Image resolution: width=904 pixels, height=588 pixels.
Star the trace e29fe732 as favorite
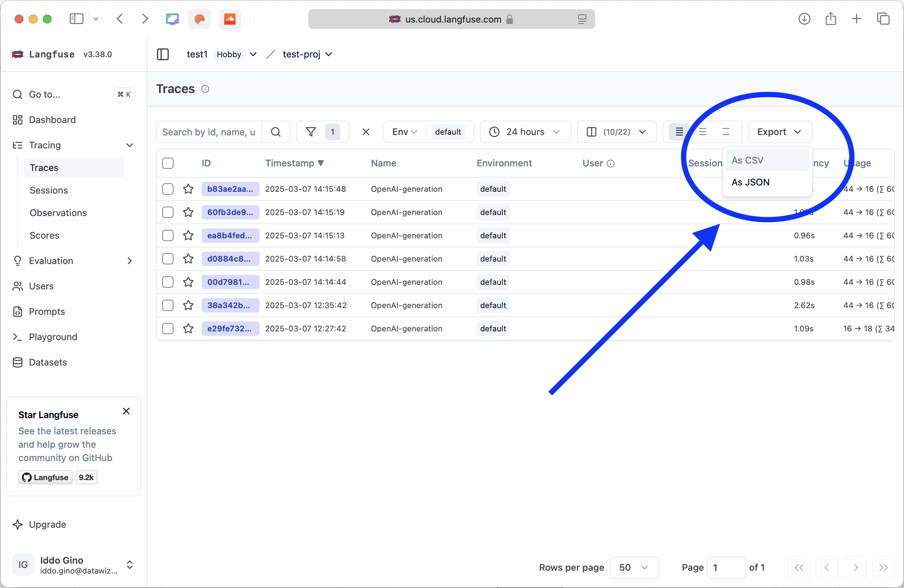pyautogui.click(x=188, y=329)
